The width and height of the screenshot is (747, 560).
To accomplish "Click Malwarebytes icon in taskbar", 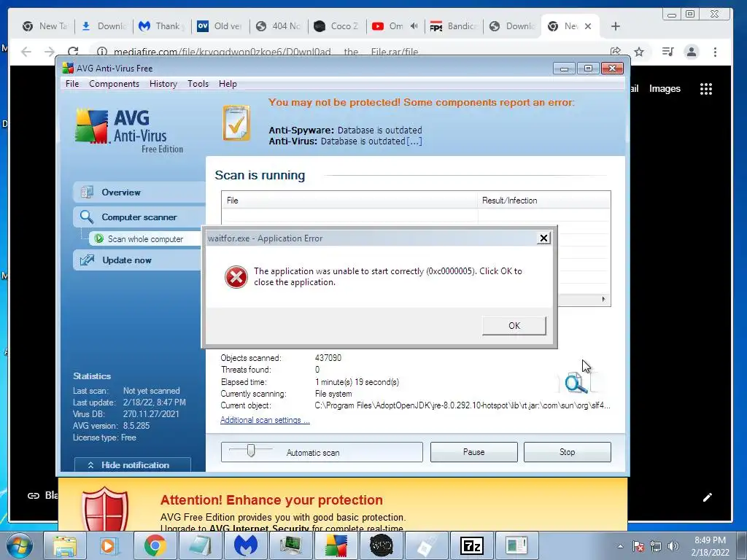I will [245, 545].
